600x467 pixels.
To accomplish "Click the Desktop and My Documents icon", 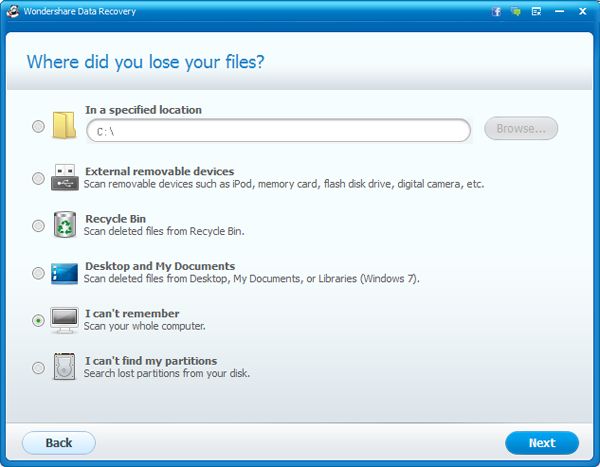I will 64,272.
